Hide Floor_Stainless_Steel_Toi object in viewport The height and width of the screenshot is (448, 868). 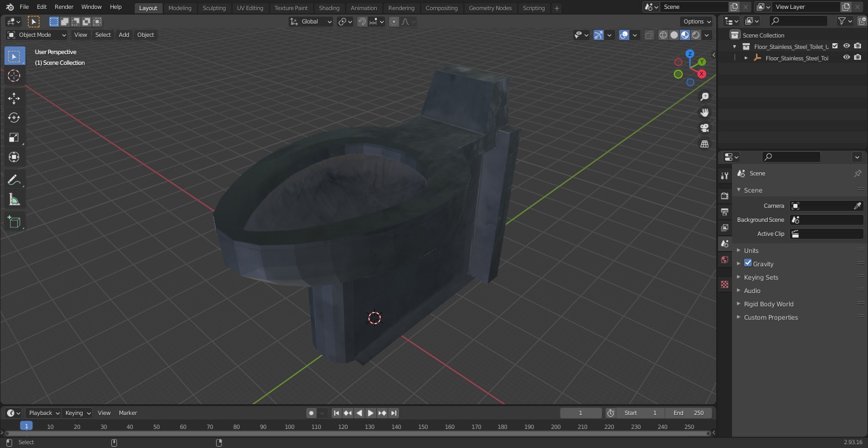pyautogui.click(x=846, y=57)
